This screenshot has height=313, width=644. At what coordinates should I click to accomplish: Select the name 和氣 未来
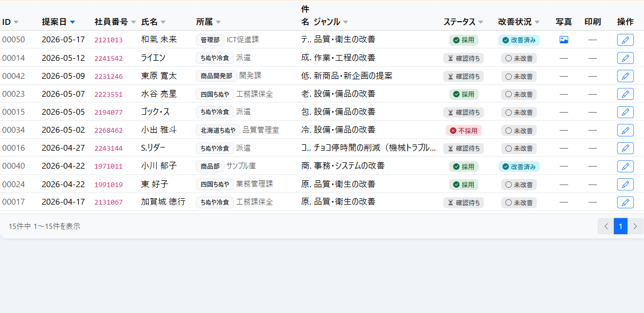159,40
